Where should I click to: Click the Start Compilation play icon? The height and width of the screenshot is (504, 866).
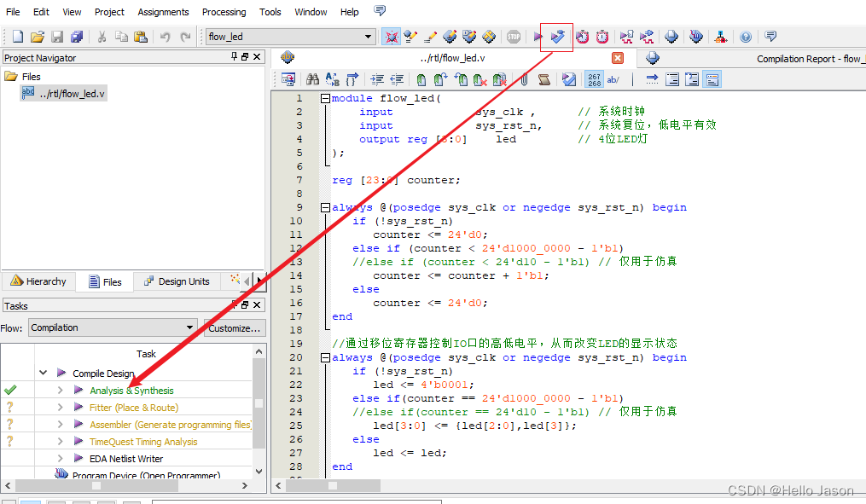[538, 37]
